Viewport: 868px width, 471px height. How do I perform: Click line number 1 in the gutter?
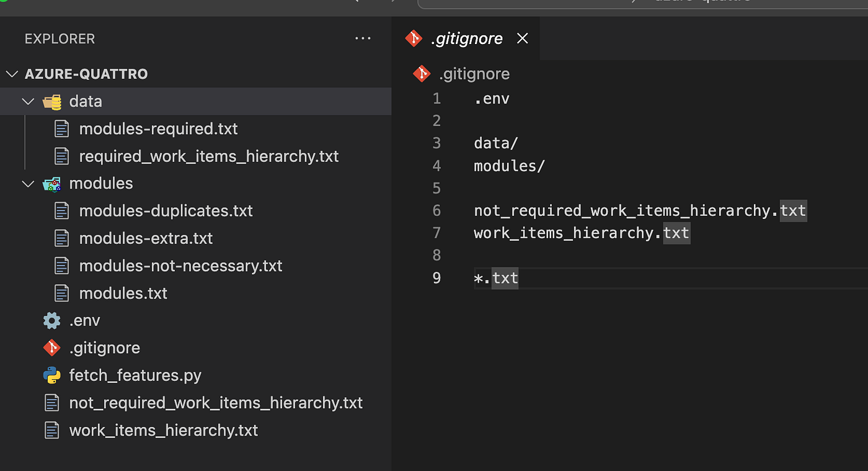(436, 99)
